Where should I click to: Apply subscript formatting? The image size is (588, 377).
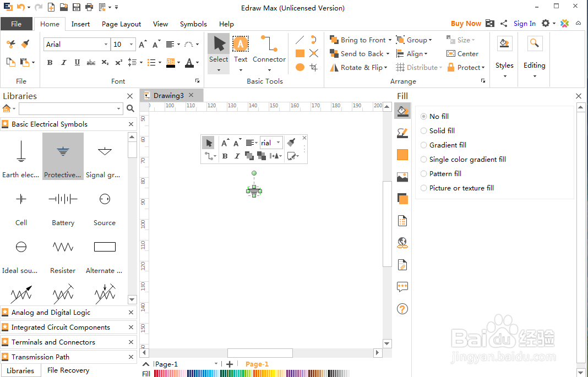pos(105,63)
